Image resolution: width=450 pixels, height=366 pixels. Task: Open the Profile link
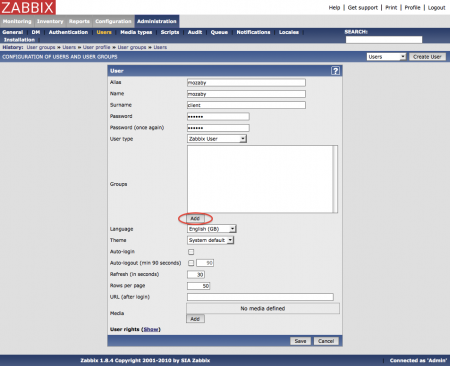(x=412, y=7)
